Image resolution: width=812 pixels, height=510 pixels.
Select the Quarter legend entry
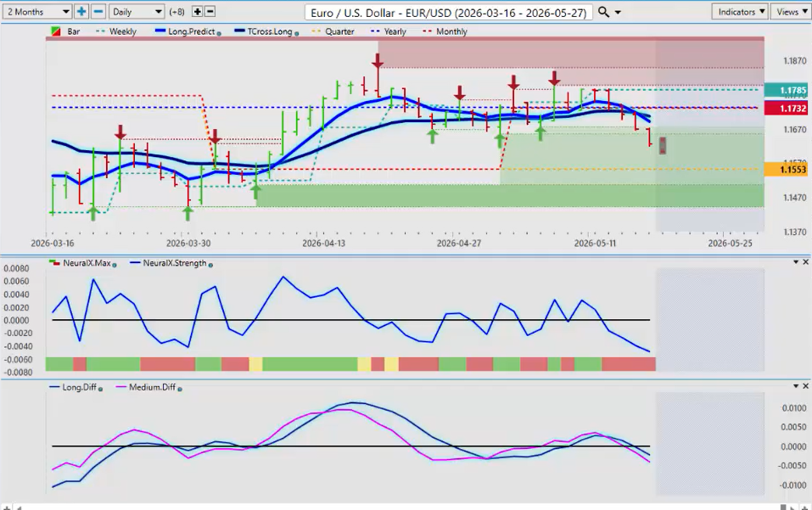click(333, 31)
